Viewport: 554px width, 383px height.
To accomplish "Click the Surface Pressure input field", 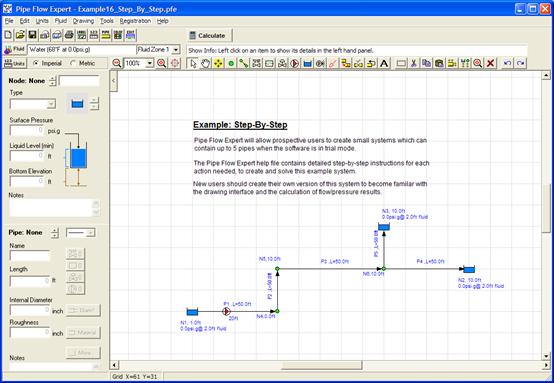I will point(27,131).
